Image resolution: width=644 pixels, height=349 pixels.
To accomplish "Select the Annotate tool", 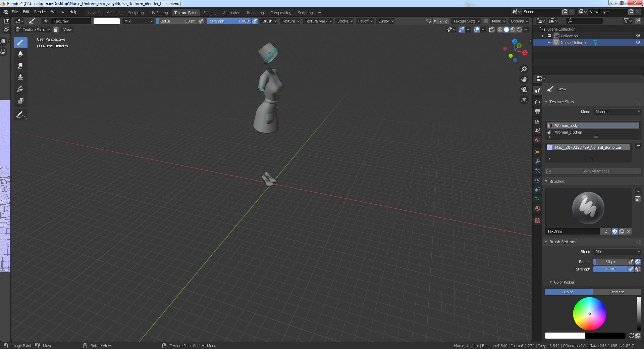I will click(20, 115).
